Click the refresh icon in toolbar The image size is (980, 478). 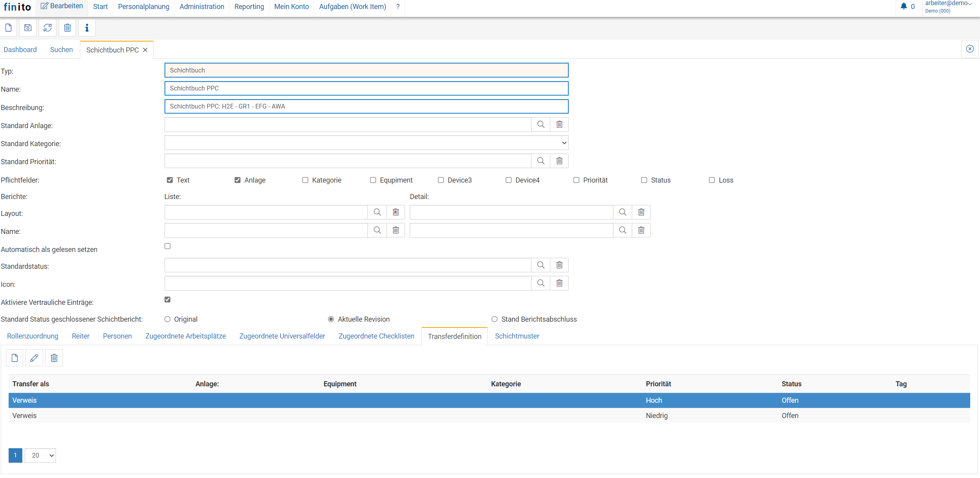(x=48, y=28)
